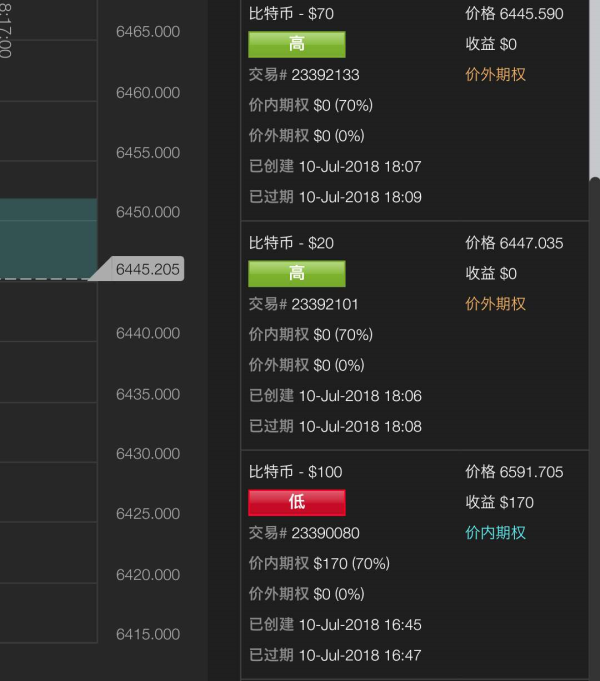Select the 比特币 - $100 trade title
The height and width of the screenshot is (681, 600).
click(295, 472)
